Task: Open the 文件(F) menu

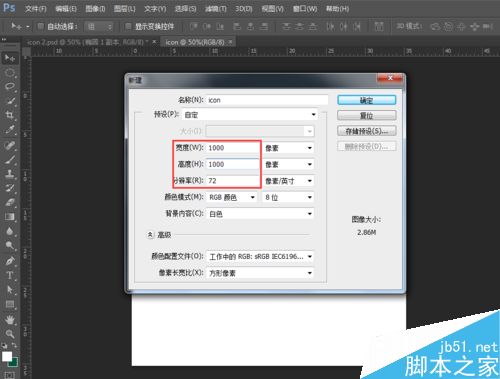Action: tap(35, 9)
